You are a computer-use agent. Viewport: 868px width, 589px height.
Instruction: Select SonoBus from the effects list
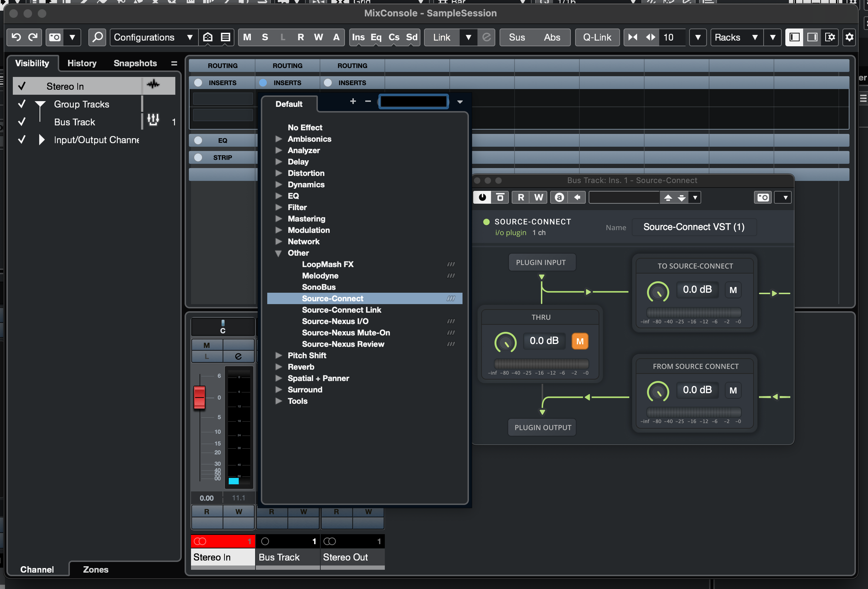click(319, 287)
